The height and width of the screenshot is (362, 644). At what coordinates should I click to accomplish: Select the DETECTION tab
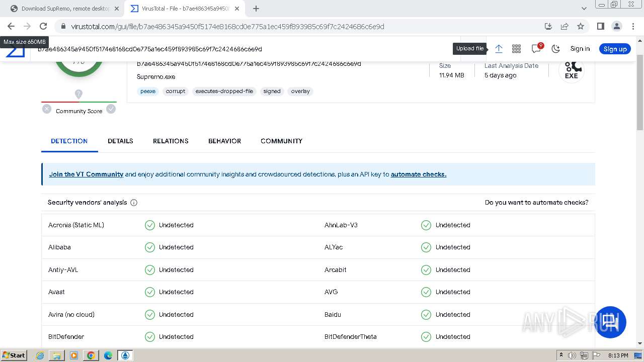tap(69, 141)
